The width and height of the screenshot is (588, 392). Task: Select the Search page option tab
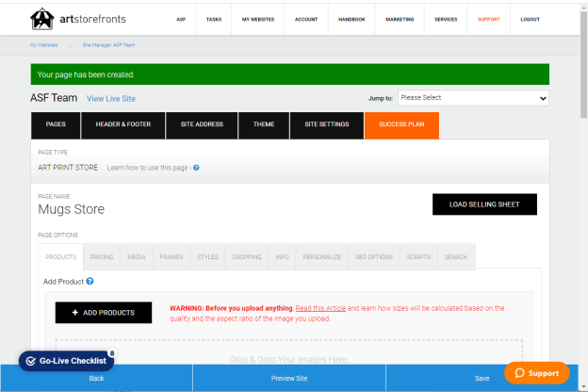coord(456,257)
